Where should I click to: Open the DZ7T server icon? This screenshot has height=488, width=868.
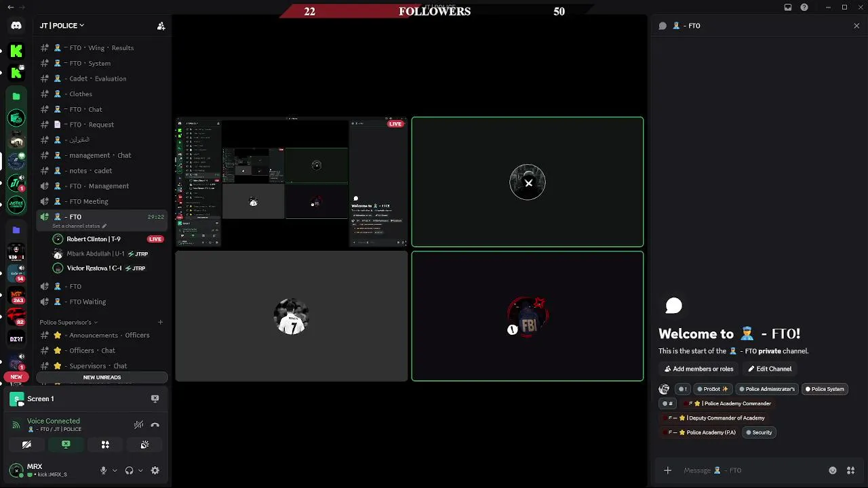(16, 339)
